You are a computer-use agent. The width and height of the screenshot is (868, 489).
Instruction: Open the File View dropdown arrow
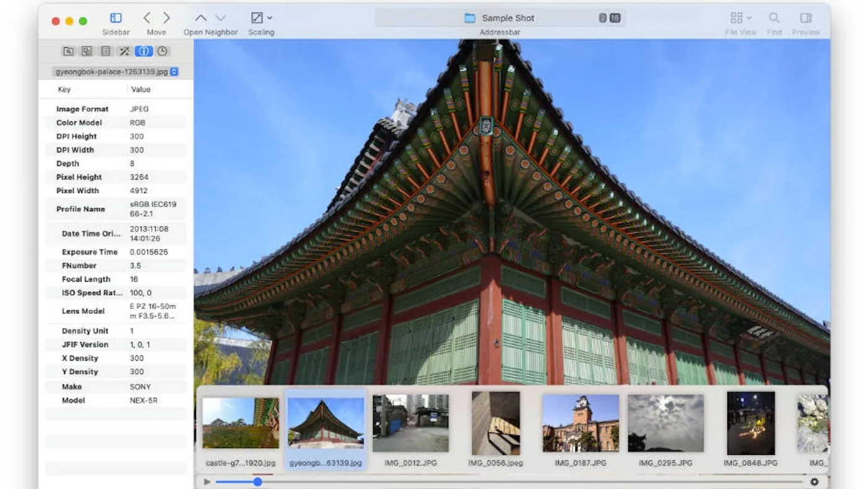pyautogui.click(x=750, y=17)
